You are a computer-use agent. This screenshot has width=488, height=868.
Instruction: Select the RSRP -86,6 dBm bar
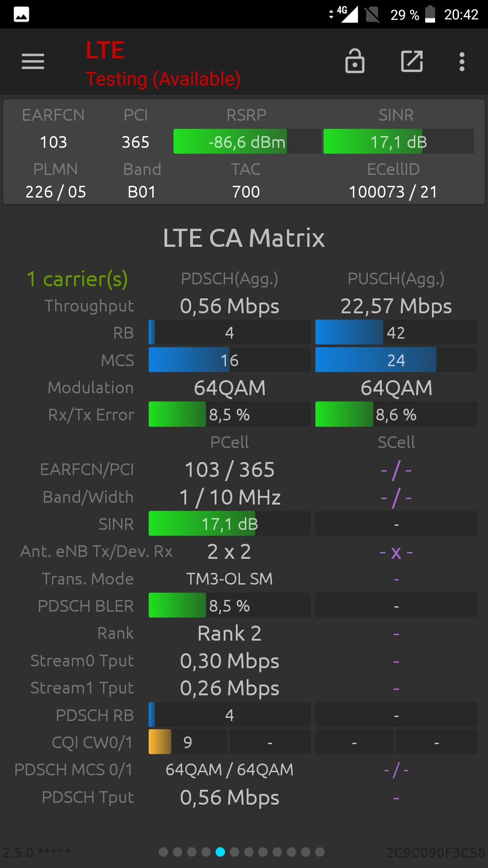(247, 142)
